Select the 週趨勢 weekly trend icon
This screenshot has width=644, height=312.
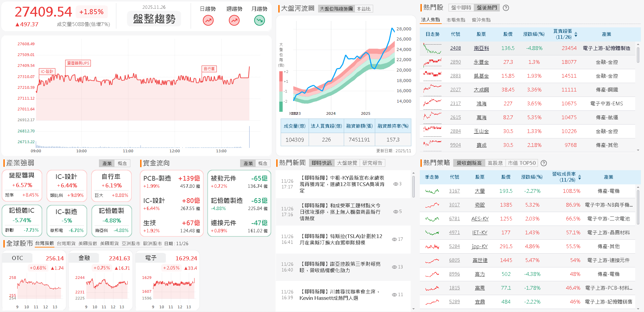(234, 20)
